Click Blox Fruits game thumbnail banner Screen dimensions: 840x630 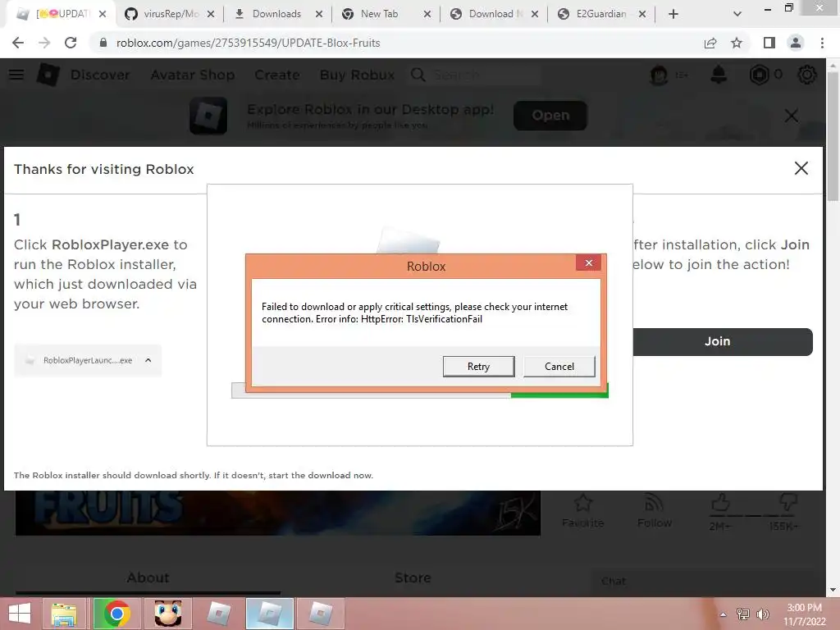click(277, 513)
